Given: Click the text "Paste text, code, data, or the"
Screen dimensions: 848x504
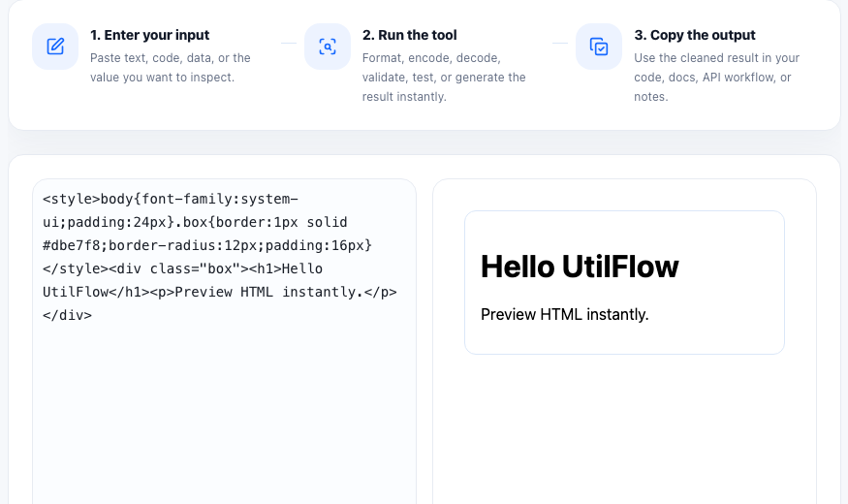Looking at the screenshot, I should pyautogui.click(x=171, y=58).
